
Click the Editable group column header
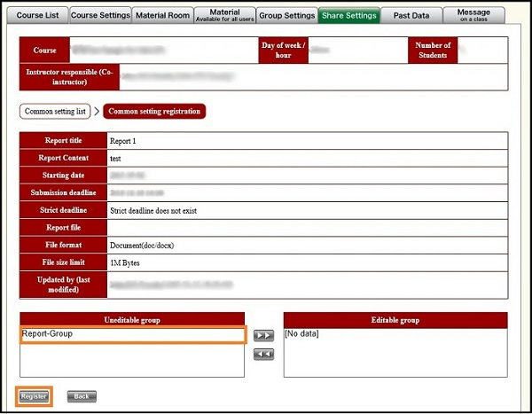point(395,320)
